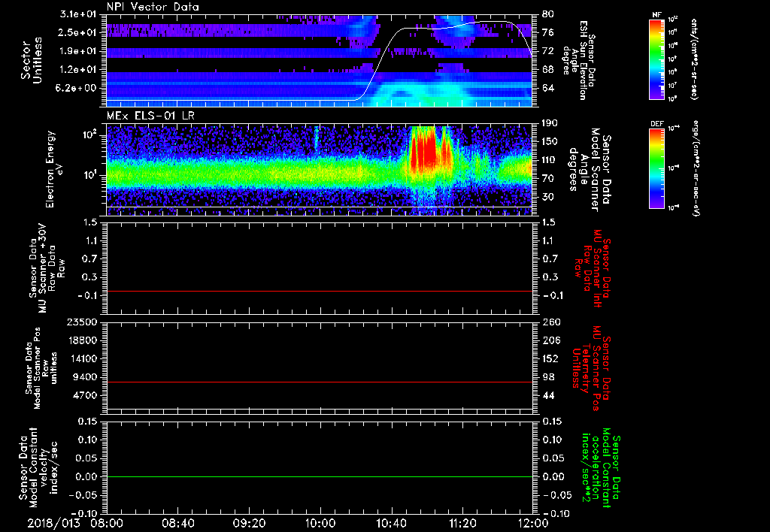Click the red line in +30V raw panel

tap(320, 291)
